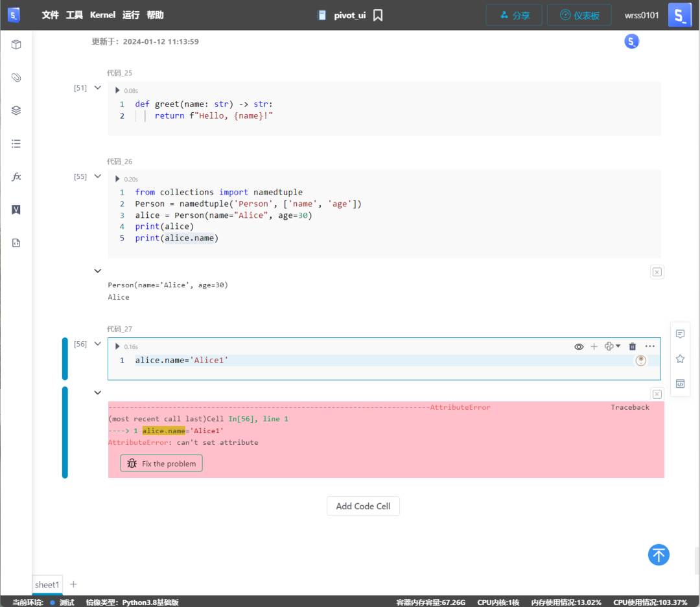Click the Traceback text in error output
This screenshot has width=700, height=607.
pos(630,407)
